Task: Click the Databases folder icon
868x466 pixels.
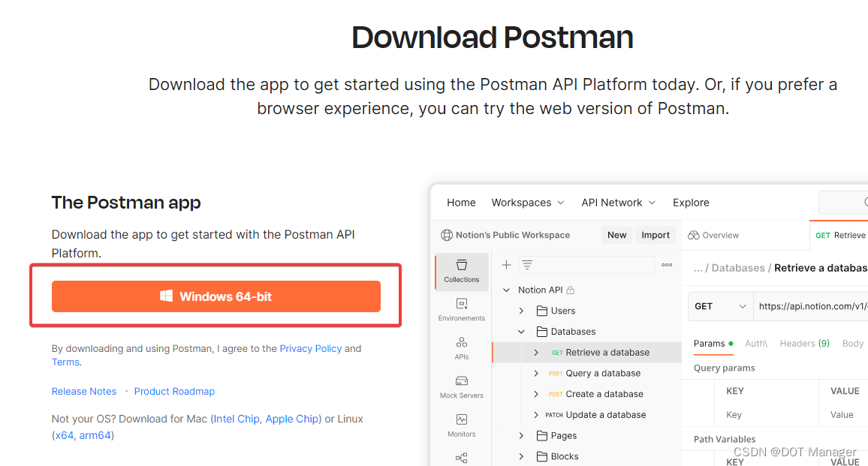Action: click(542, 332)
